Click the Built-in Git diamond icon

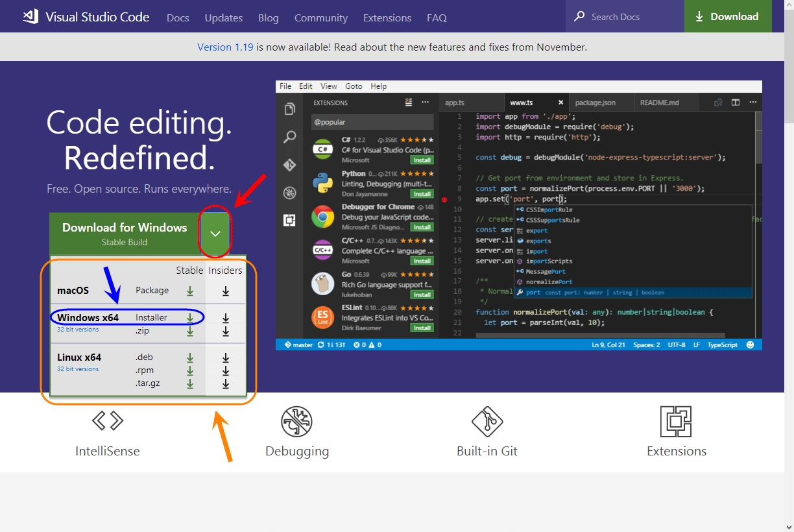tap(487, 422)
